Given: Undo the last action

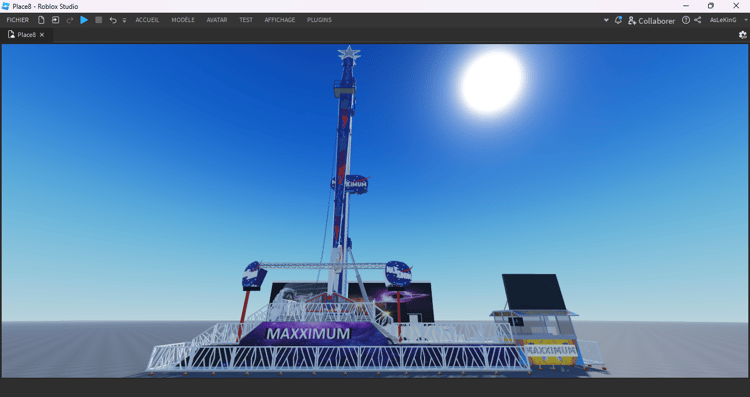Looking at the screenshot, I should [x=113, y=20].
